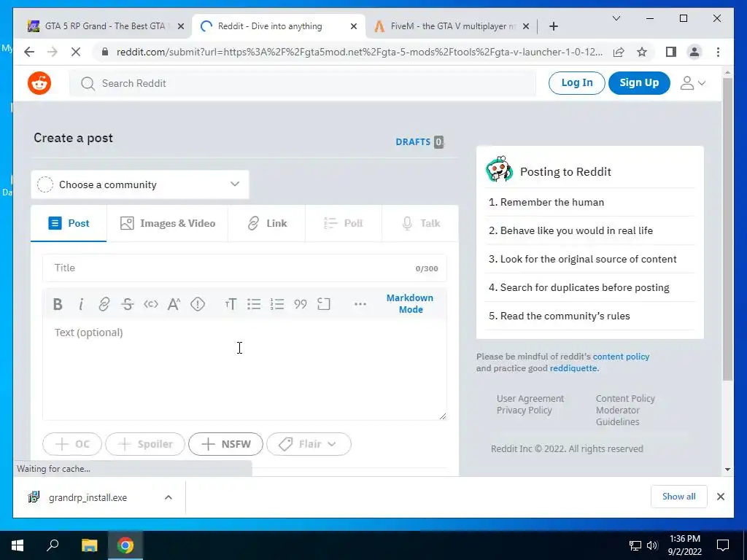Open more formatting options ellipsis
Image resolution: width=747 pixels, height=560 pixels.
pos(360,304)
